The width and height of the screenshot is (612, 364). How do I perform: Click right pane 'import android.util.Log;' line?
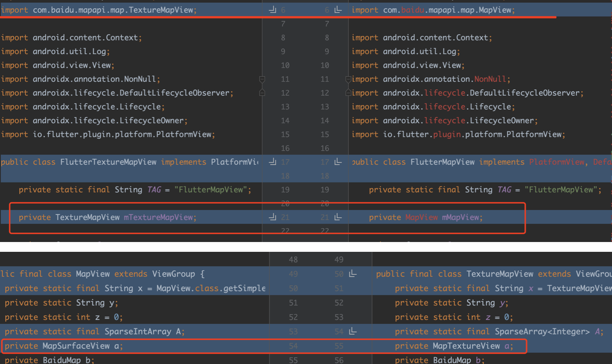click(x=406, y=51)
